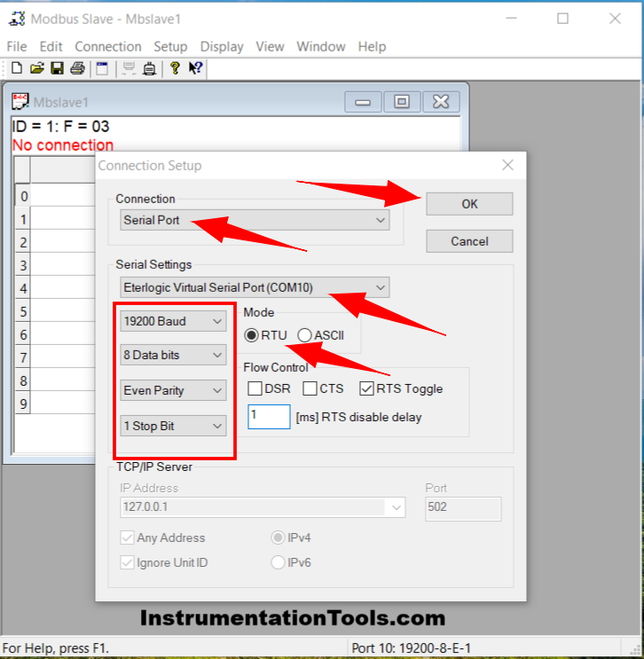Open the Display menu
This screenshot has width=644, height=659.
pos(222,46)
